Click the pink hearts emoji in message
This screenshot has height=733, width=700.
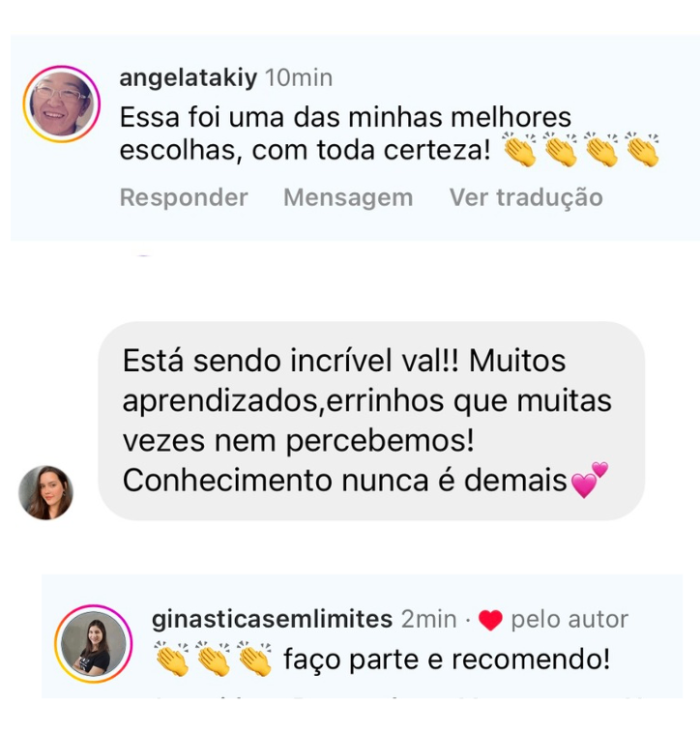pyautogui.click(x=590, y=480)
